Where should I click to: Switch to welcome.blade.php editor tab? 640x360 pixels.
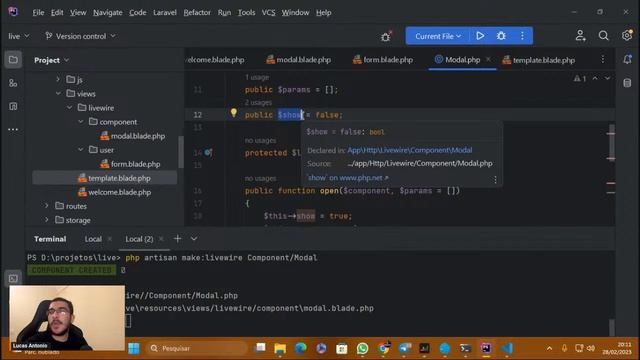[x=216, y=60]
